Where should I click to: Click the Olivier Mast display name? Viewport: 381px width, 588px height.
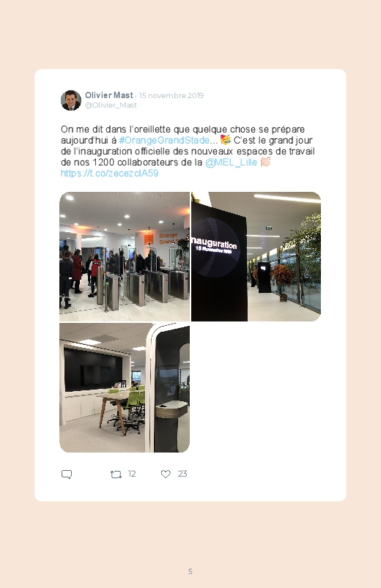109,95
